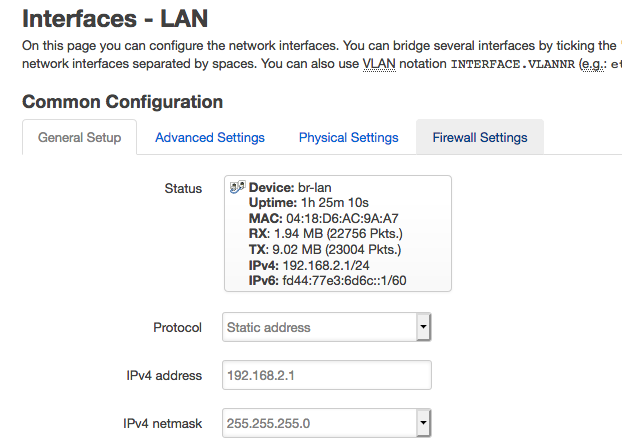Expand the IPv4 netmask dropdown arrow

pos(423,423)
